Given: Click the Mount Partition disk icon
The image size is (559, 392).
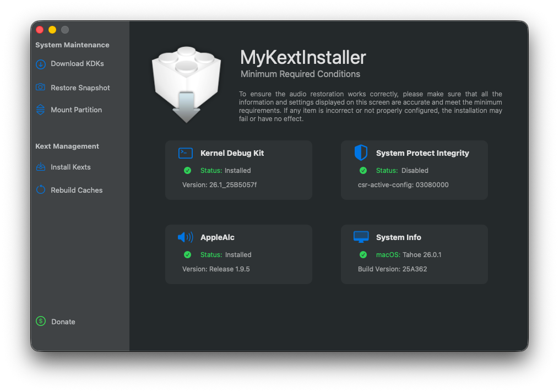Looking at the screenshot, I should [41, 110].
